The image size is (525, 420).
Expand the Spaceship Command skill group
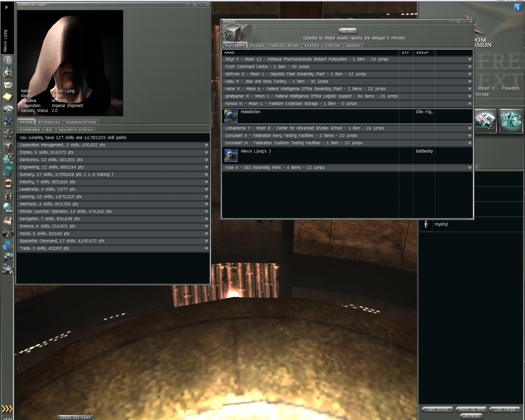(x=113, y=241)
